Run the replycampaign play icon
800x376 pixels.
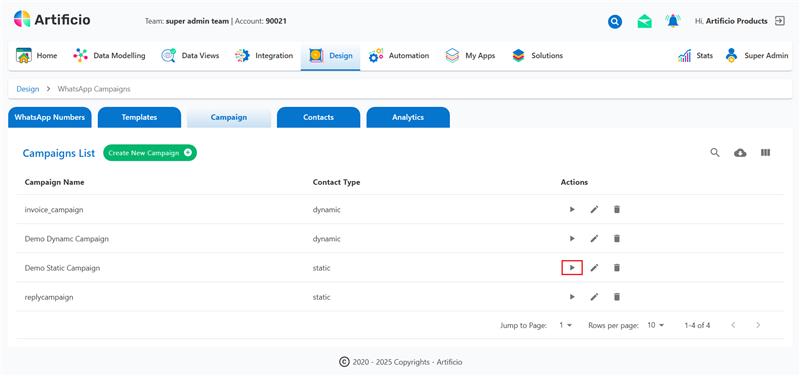coord(572,296)
